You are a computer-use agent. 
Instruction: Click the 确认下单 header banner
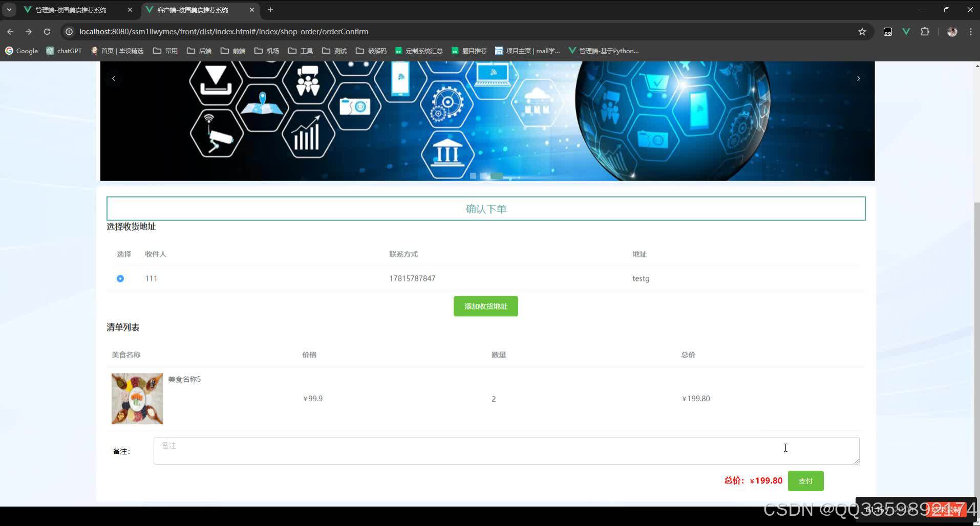(x=486, y=209)
